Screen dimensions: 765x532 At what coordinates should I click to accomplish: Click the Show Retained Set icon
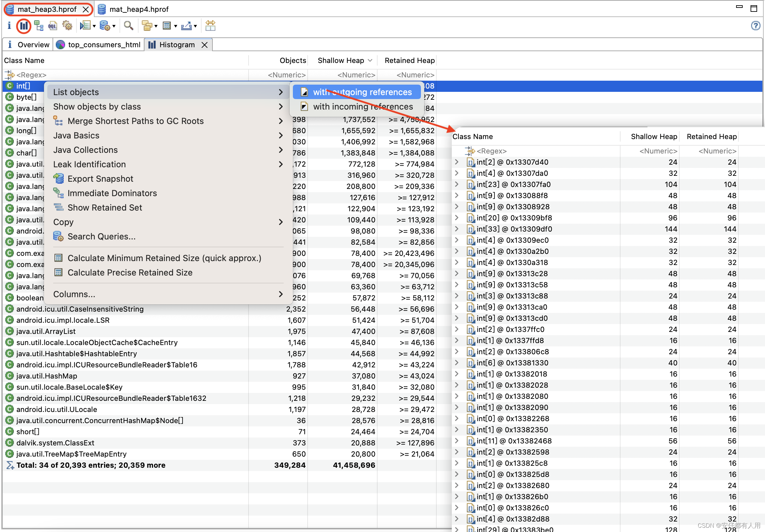coord(58,207)
